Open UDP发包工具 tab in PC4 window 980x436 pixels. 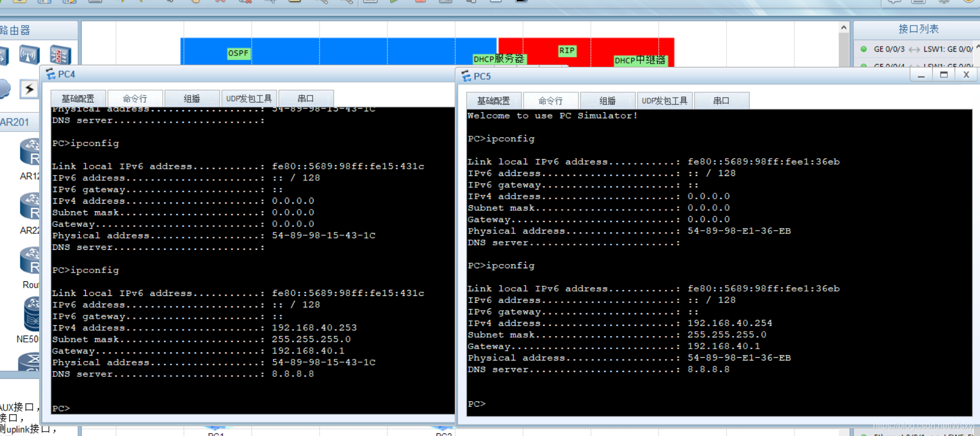click(249, 98)
